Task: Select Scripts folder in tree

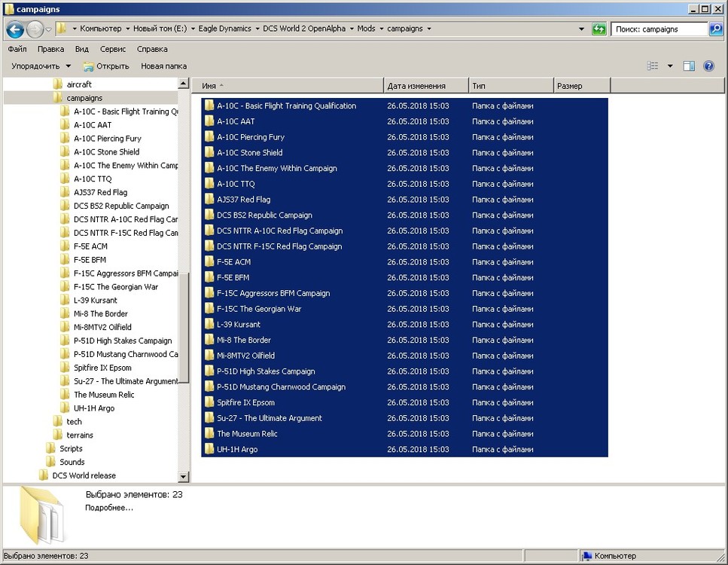Action: (71, 448)
